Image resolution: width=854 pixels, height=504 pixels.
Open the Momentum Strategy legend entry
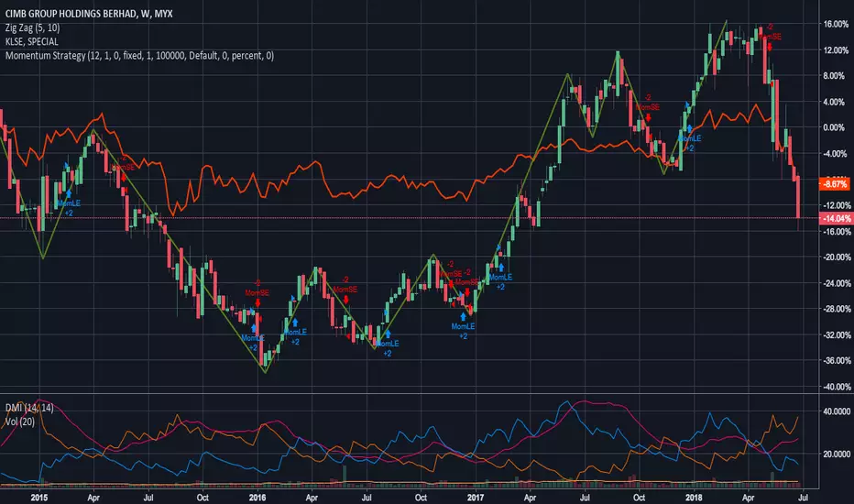[x=139, y=56]
